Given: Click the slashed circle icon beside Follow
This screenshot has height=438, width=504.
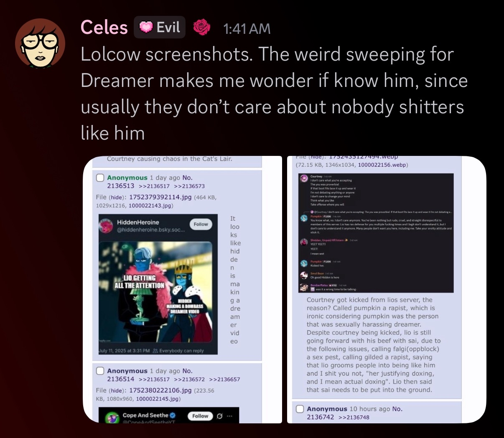Looking at the screenshot, I should [219, 416].
